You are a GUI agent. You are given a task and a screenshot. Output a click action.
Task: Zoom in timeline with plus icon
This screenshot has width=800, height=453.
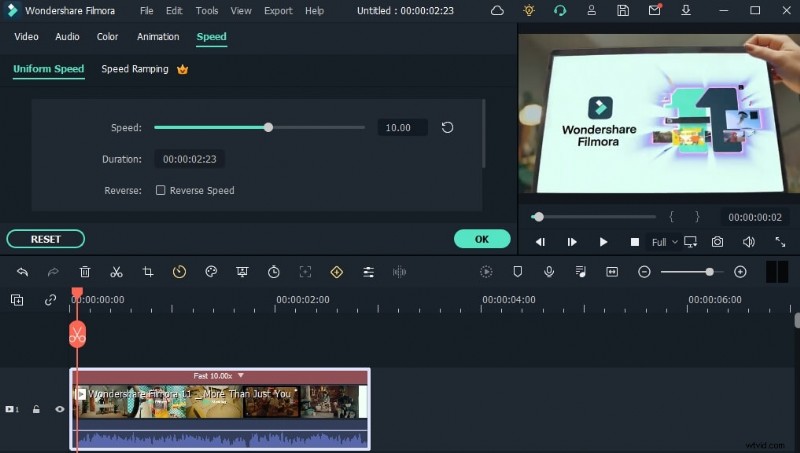740,272
